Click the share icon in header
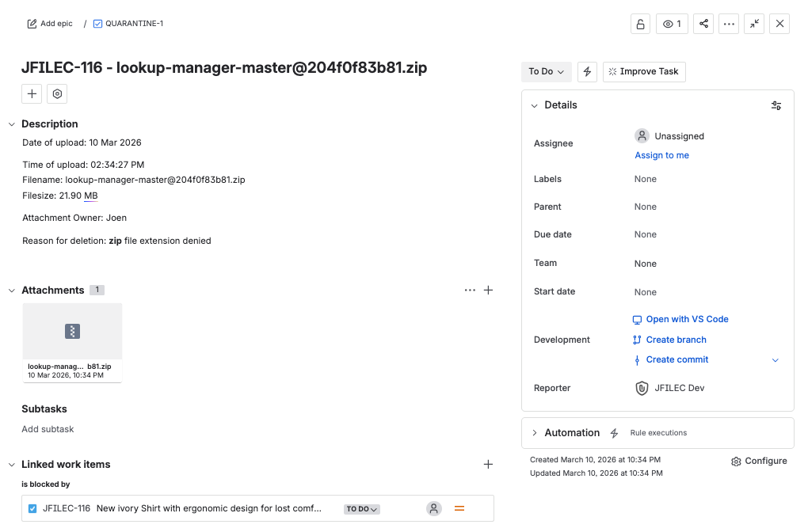The height and width of the screenshot is (532, 808). pos(703,24)
